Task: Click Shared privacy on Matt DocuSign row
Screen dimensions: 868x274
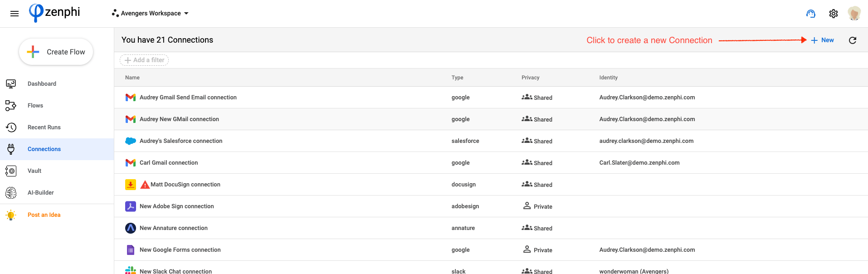Action: 537,185
